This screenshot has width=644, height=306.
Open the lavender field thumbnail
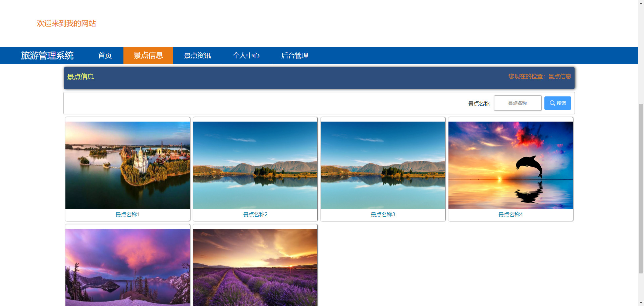click(x=255, y=267)
